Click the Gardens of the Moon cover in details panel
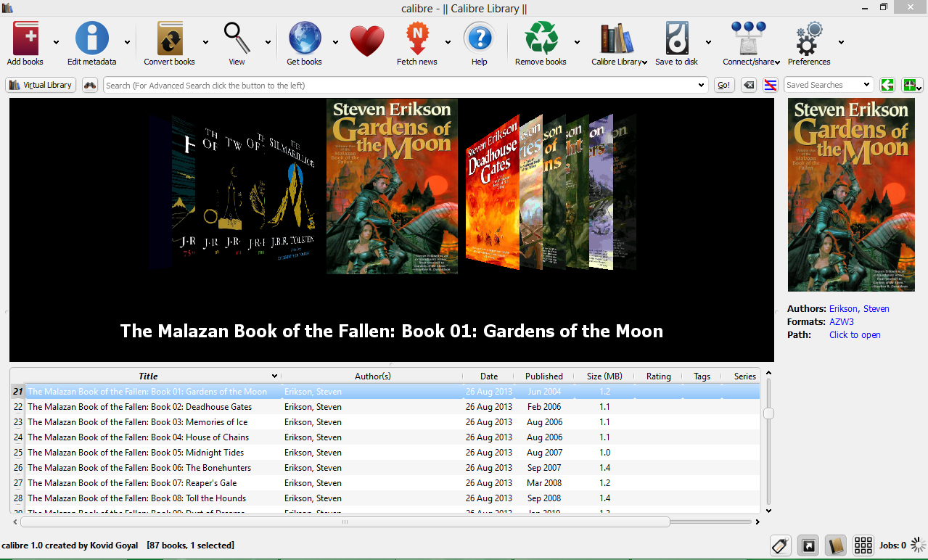Image resolution: width=928 pixels, height=560 pixels. pyautogui.click(x=851, y=195)
